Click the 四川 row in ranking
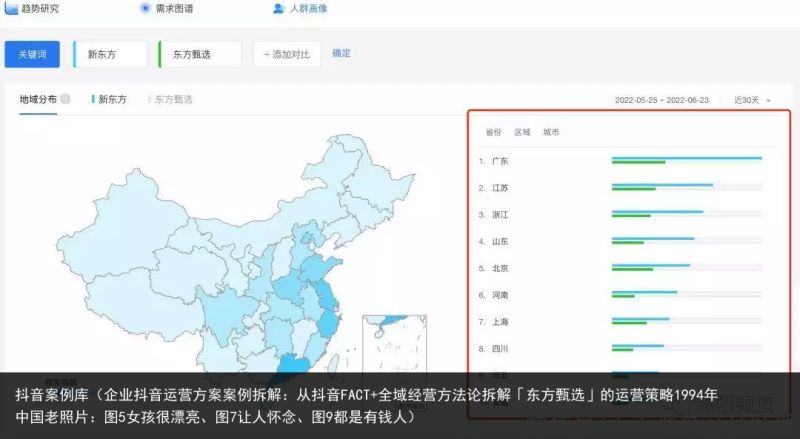The image size is (800, 439). point(620,349)
